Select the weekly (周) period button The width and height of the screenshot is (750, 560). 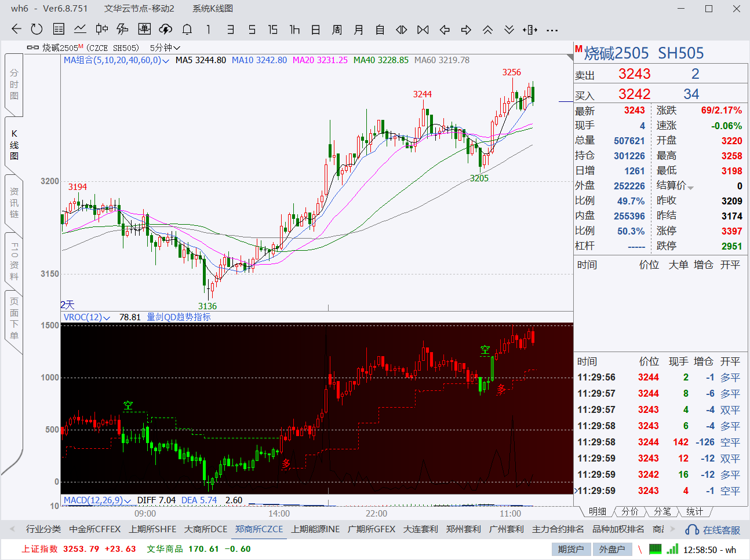tap(337, 29)
